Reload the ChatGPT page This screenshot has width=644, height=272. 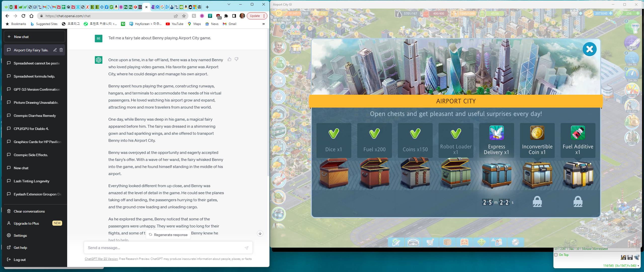23,16
